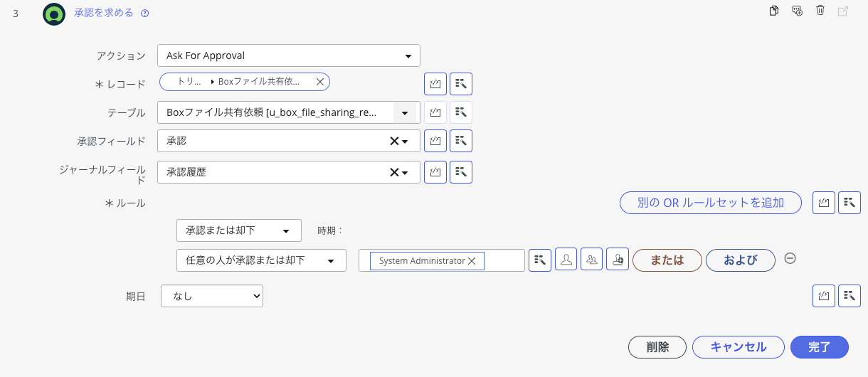This screenshot has width=868, height=377.
Task: Click the approval action logo icon
Action: pos(54,14)
